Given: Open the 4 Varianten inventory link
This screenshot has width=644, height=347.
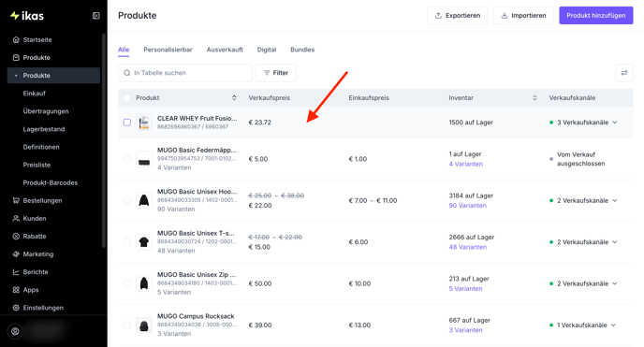Looking at the screenshot, I should click(466, 164).
